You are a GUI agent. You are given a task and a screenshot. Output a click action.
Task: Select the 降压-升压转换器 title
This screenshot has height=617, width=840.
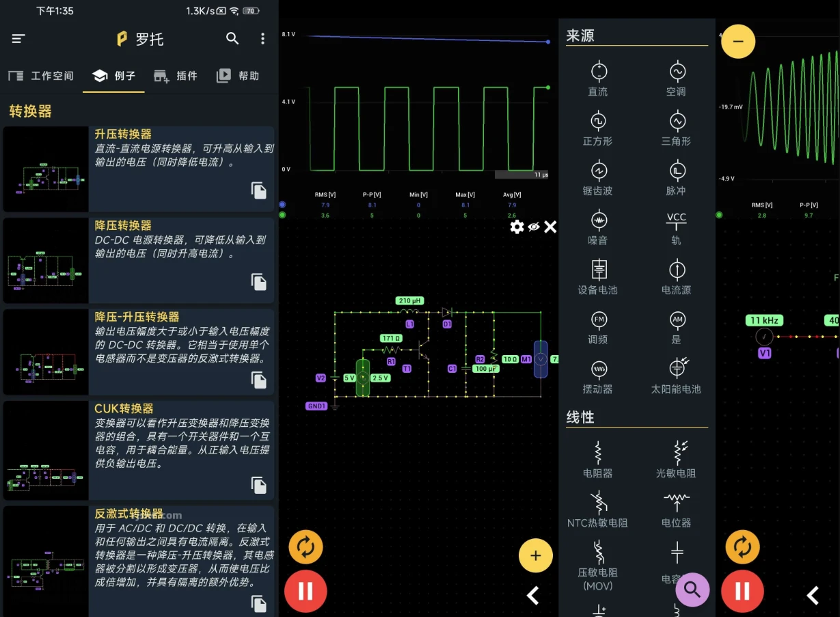pyautogui.click(x=137, y=317)
